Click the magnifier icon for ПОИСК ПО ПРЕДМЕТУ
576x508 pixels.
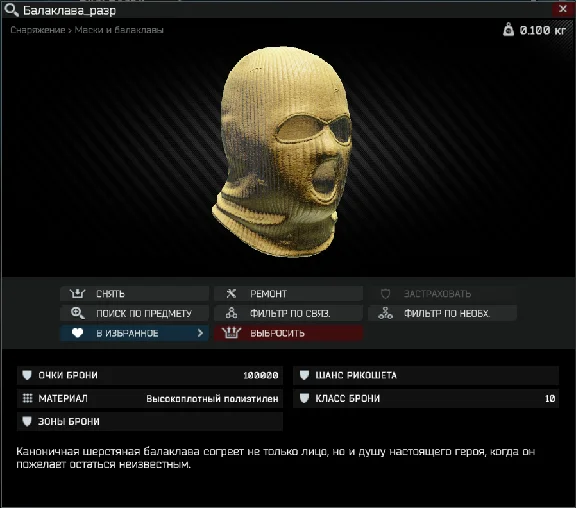(78, 313)
